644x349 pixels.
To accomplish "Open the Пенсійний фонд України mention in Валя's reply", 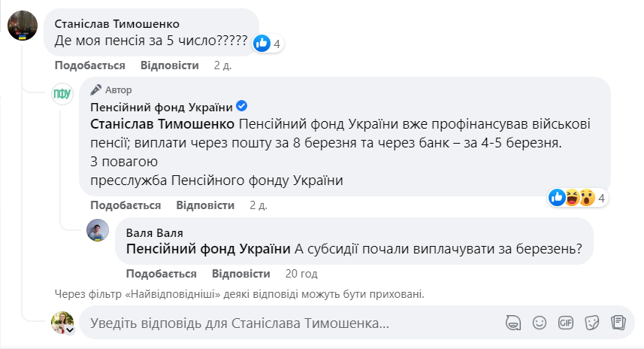I will pyautogui.click(x=207, y=250).
